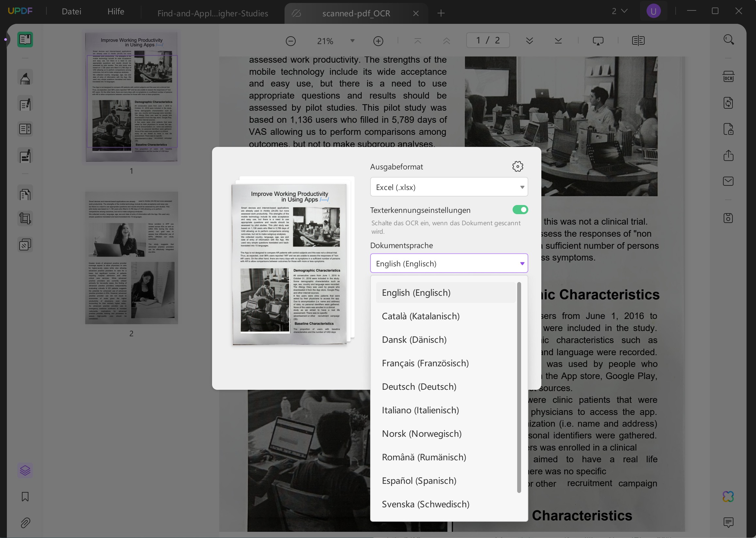Toggle Texterkennungseinstellungen OCR switch

(520, 210)
